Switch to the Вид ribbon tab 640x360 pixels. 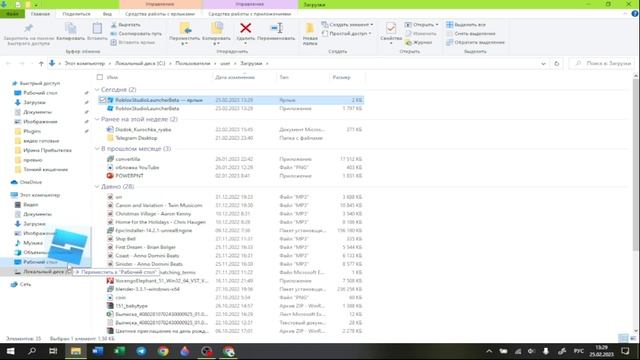coord(107,13)
